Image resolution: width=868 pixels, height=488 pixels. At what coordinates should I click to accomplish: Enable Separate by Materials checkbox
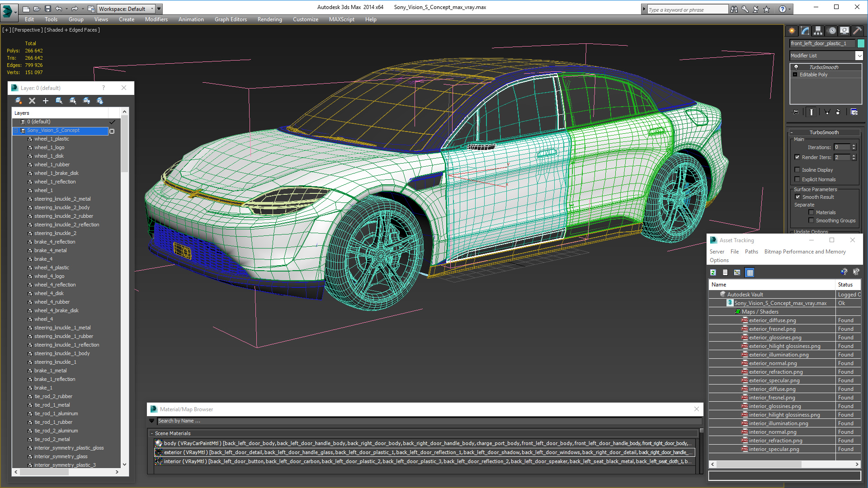click(811, 212)
